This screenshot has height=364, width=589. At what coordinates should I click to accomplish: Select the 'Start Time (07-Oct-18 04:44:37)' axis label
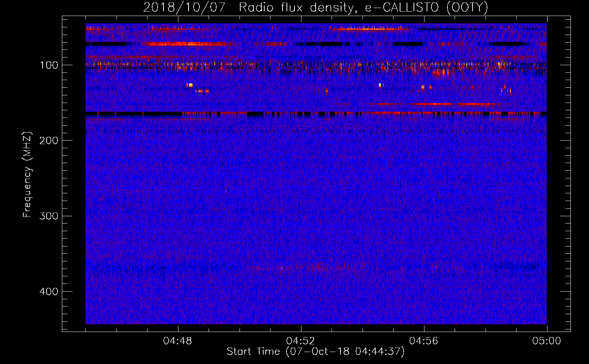click(x=316, y=352)
